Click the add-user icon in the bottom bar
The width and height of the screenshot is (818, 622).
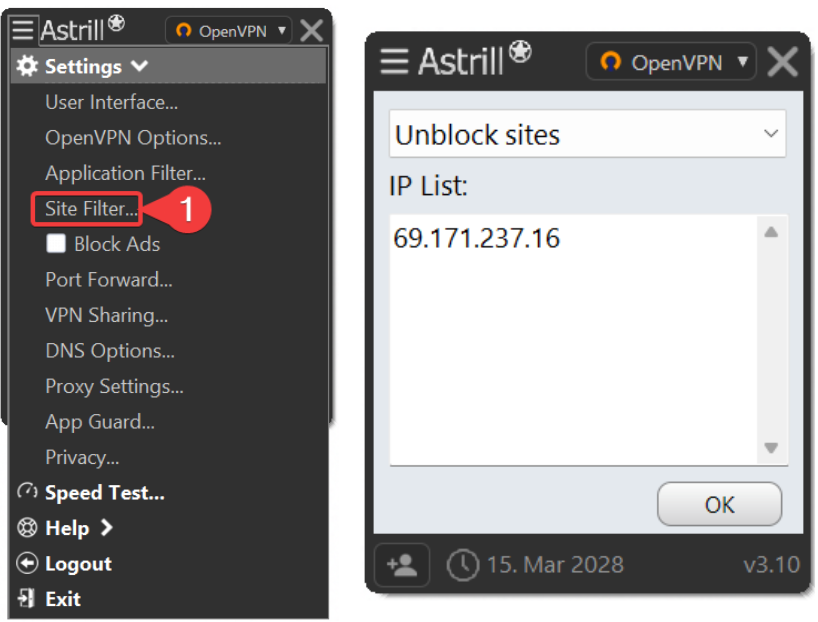click(402, 565)
